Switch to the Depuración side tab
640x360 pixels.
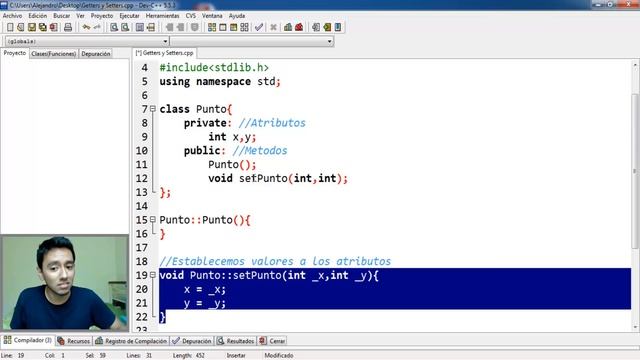pyautogui.click(x=96, y=53)
